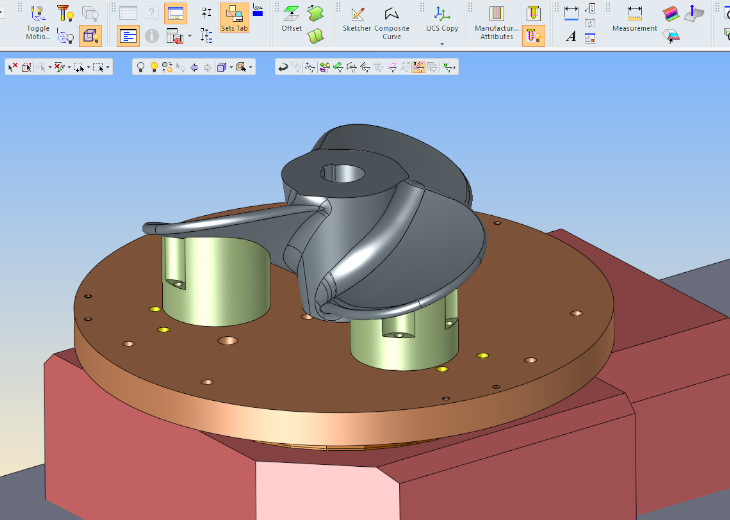Toggle the yellow light bulb show icon
The image size is (730, 520).
click(155, 67)
